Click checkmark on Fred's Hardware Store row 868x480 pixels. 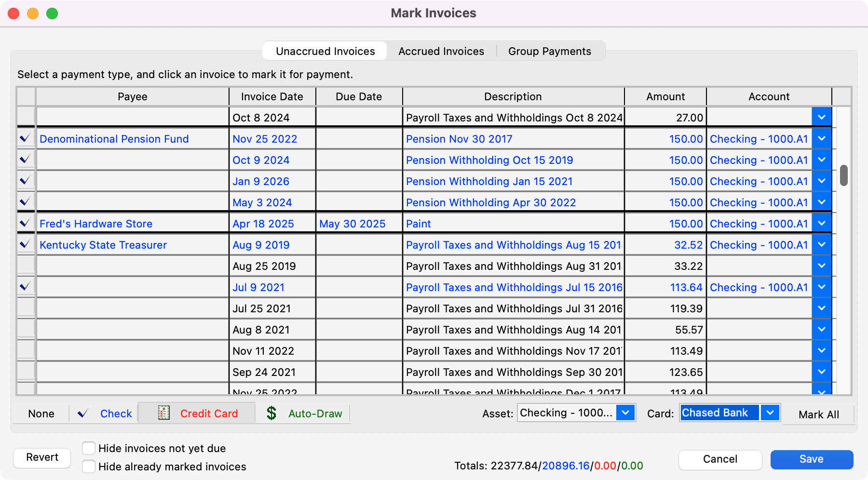pos(26,223)
